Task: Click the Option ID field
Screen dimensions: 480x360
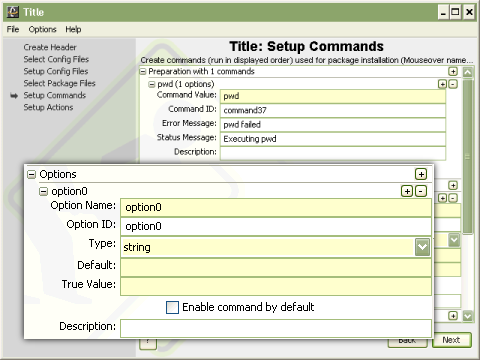Action: click(x=276, y=226)
